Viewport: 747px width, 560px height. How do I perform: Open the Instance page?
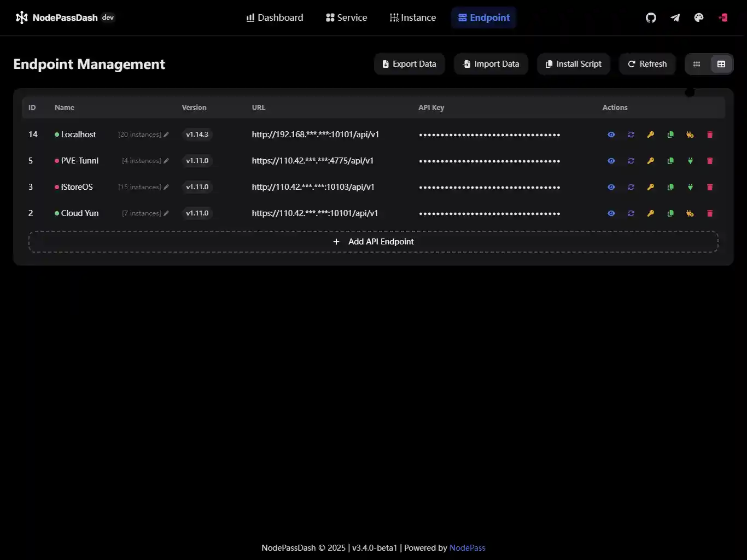coord(413,17)
